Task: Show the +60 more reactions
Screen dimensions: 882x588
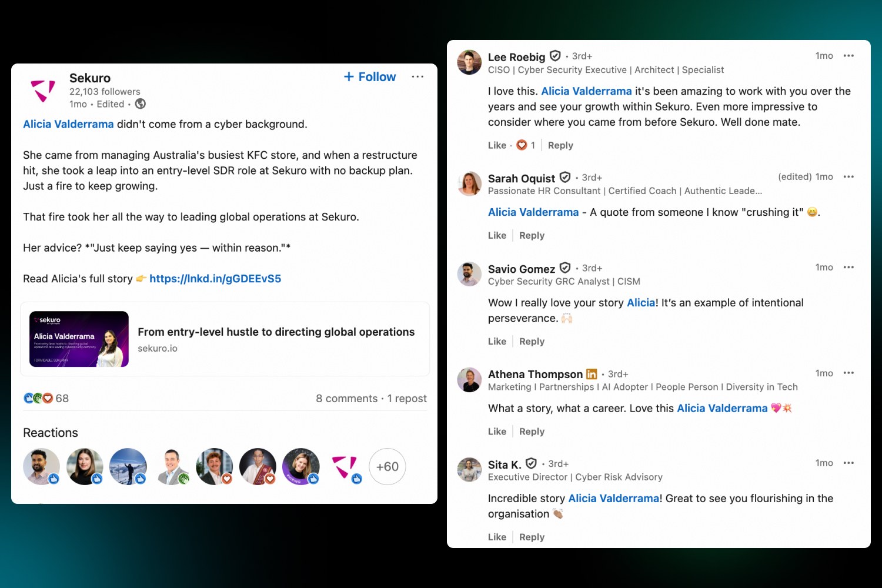Action: (x=387, y=467)
